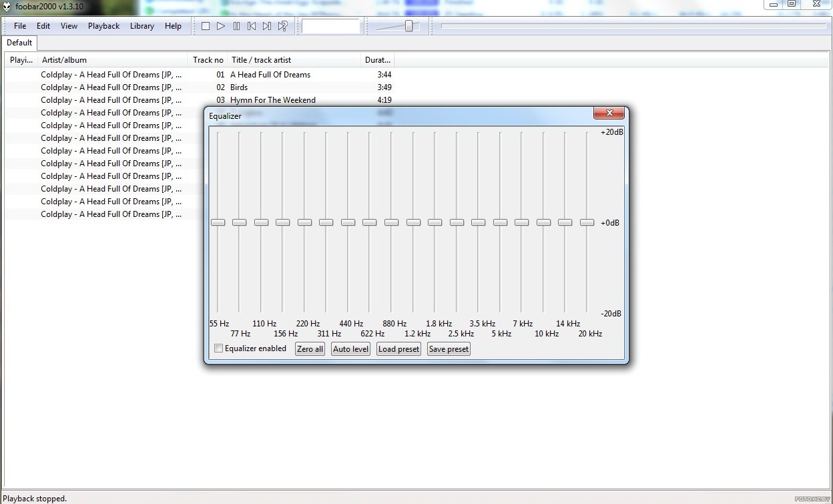
Task: Click the 156 Hz band slider
Action: pos(283,222)
